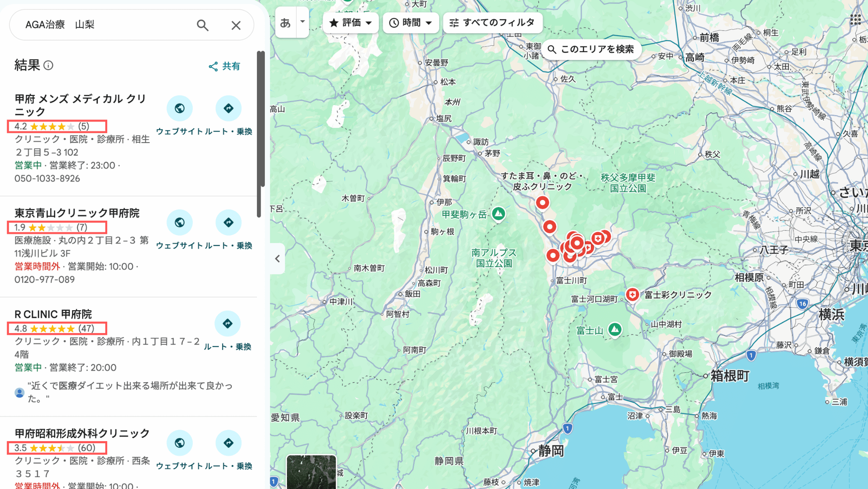Click phone number 050-1033-8926
Viewport: 868px width, 489px height.
tap(47, 178)
